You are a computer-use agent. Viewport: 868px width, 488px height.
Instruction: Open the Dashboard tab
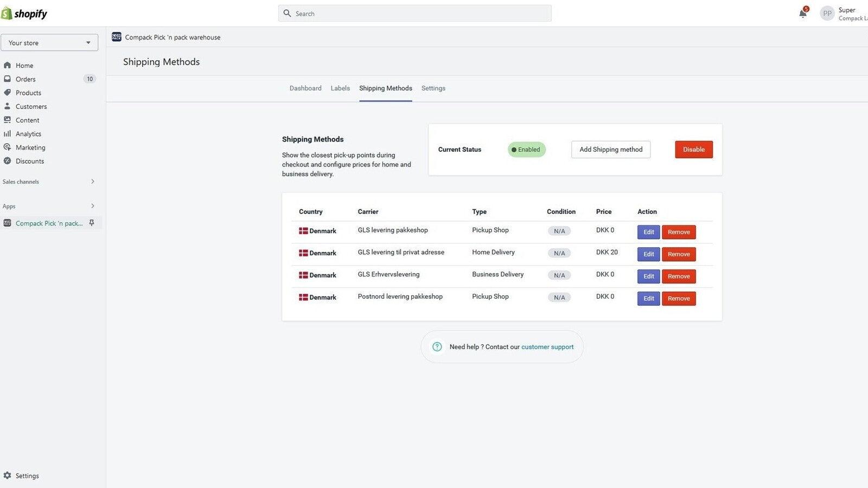[x=305, y=88]
